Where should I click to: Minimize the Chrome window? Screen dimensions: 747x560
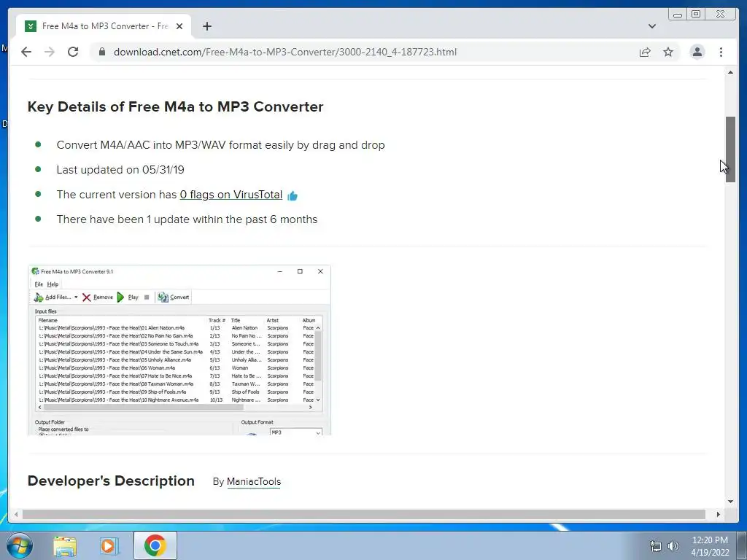[x=677, y=15]
